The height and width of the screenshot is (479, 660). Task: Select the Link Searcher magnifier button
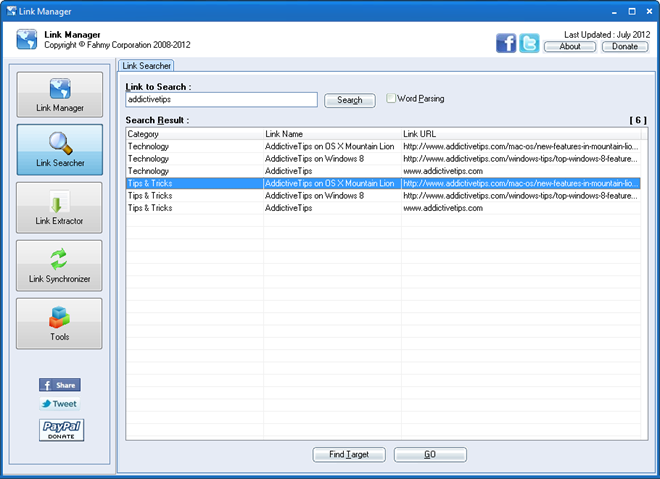click(60, 150)
